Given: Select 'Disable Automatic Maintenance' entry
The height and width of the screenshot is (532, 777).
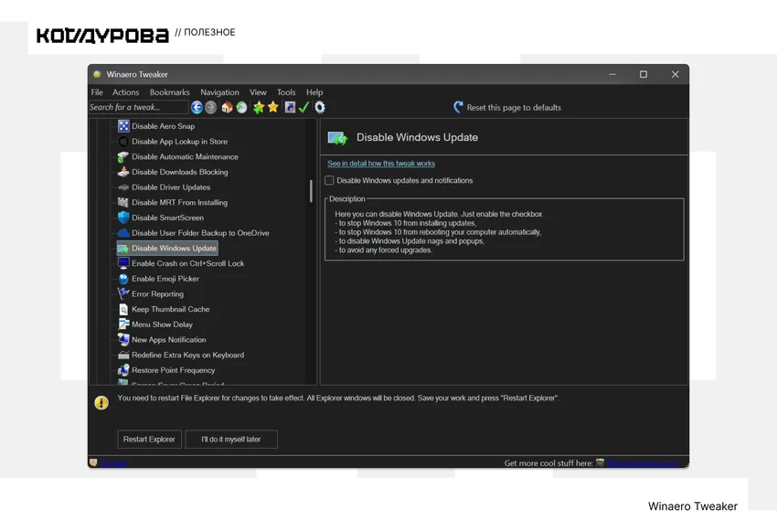Looking at the screenshot, I should click(x=185, y=156).
